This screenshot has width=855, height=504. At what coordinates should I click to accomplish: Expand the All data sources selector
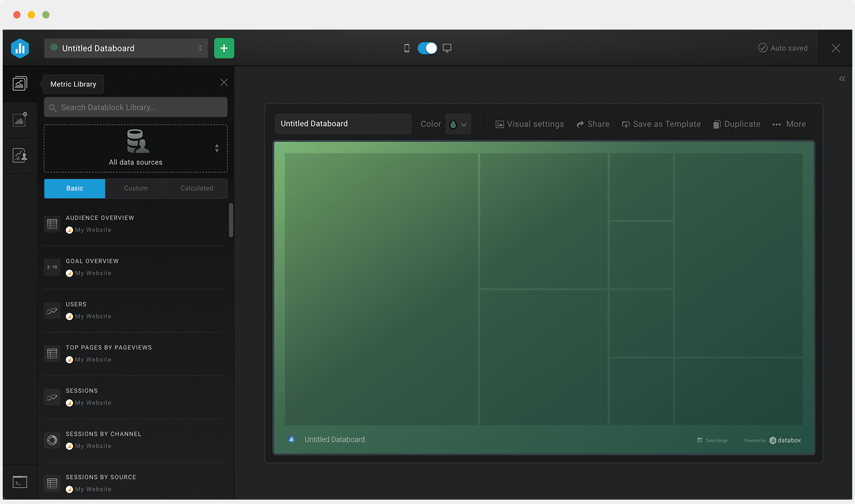tap(216, 148)
